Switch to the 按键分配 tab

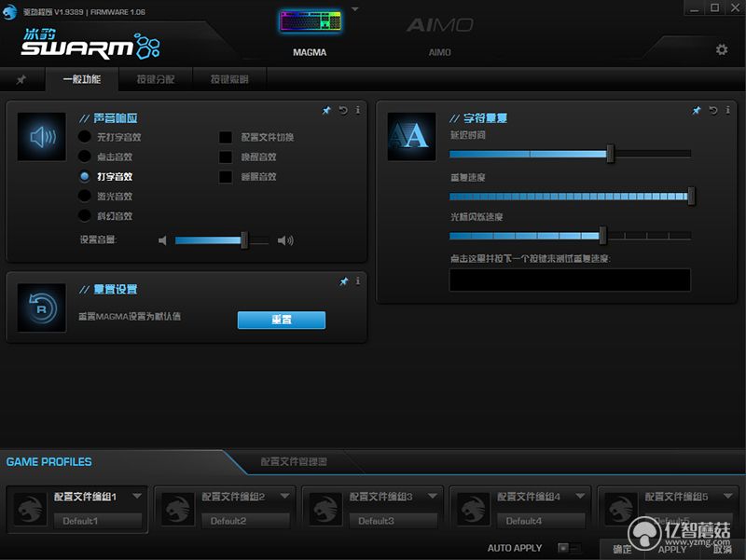156,79
